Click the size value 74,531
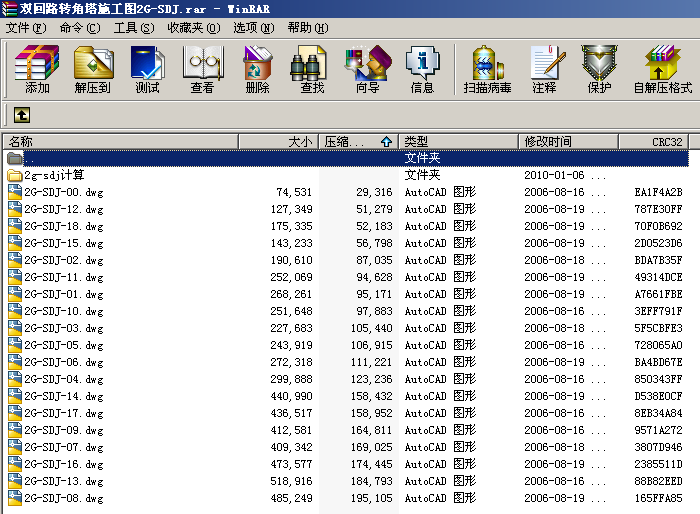Image resolution: width=700 pixels, height=514 pixels. (294, 192)
